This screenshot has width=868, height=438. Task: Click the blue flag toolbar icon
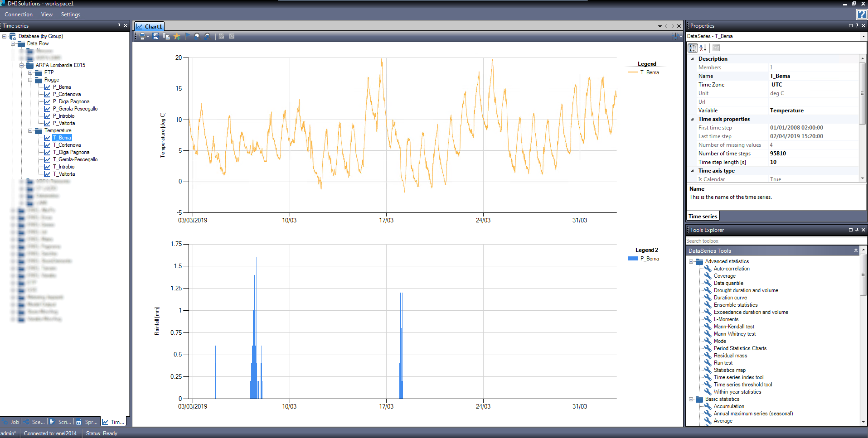188,36
